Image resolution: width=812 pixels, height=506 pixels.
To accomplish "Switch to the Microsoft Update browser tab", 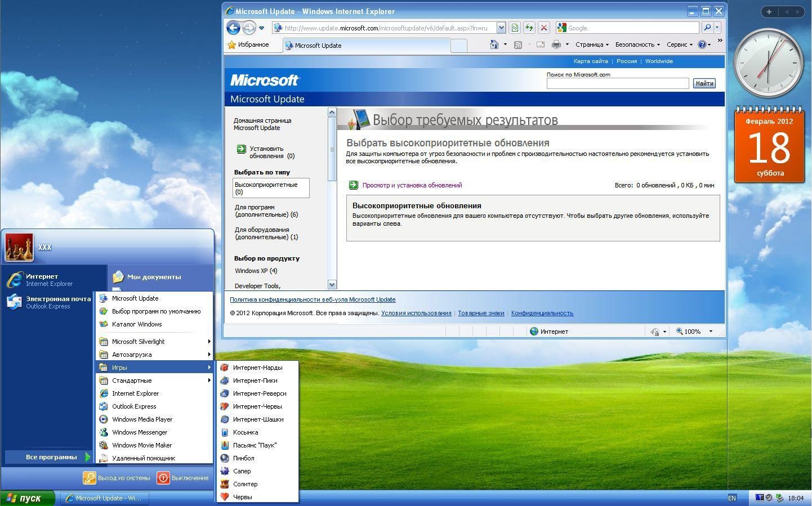I will [366, 46].
